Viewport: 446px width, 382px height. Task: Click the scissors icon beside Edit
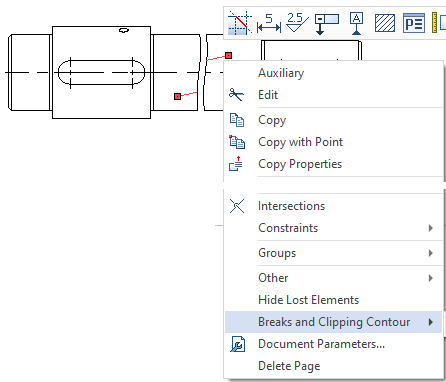tap(236, 95)
